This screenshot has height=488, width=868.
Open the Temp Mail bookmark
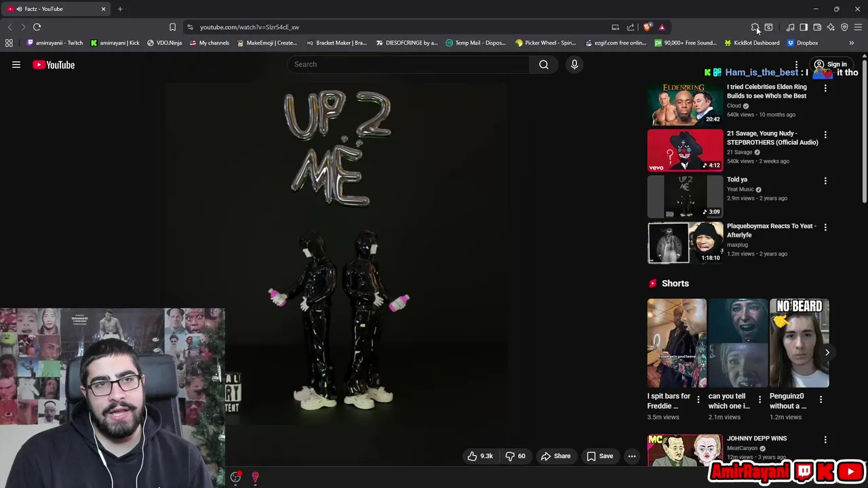click(x=475, y=43)
